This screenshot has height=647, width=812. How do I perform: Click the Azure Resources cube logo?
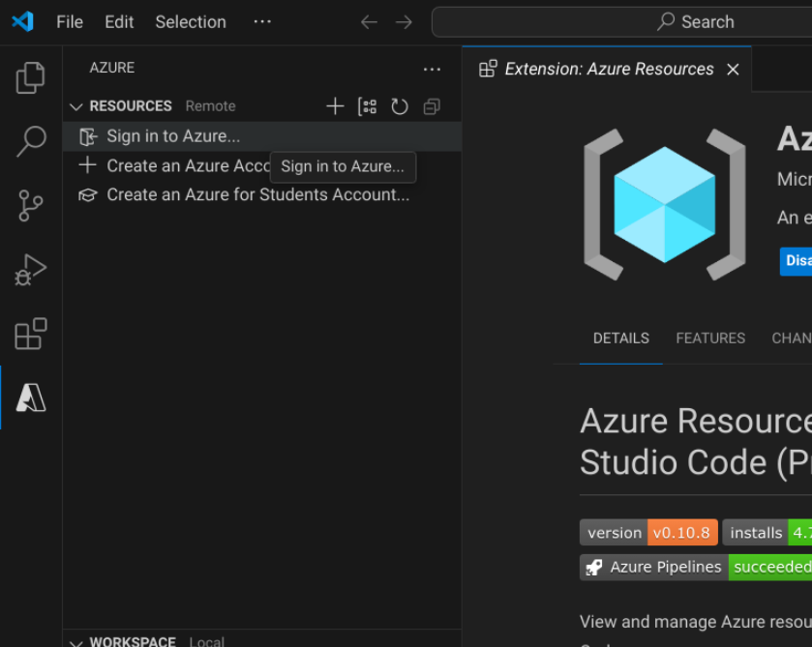665,204
